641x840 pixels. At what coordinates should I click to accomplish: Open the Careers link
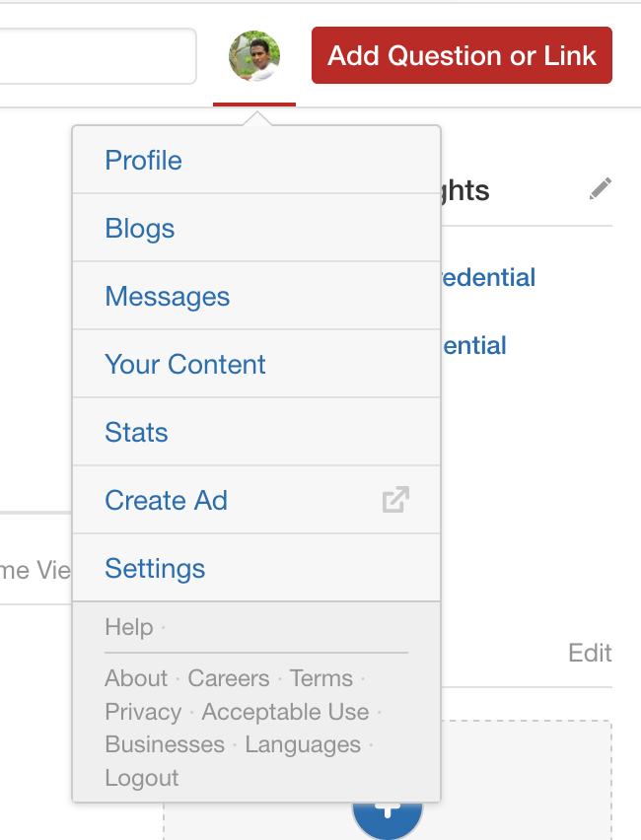tap(229, 678)
